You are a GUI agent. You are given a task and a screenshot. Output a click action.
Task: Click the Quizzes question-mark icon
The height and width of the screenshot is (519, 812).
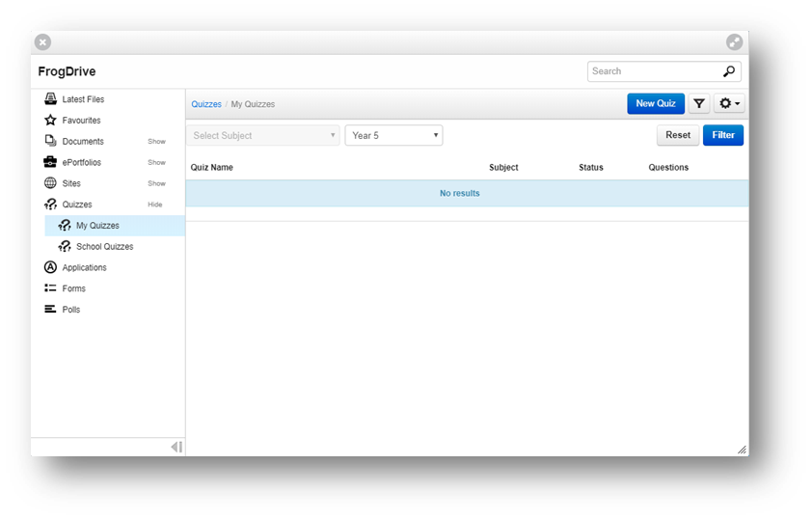pos(50,205)
